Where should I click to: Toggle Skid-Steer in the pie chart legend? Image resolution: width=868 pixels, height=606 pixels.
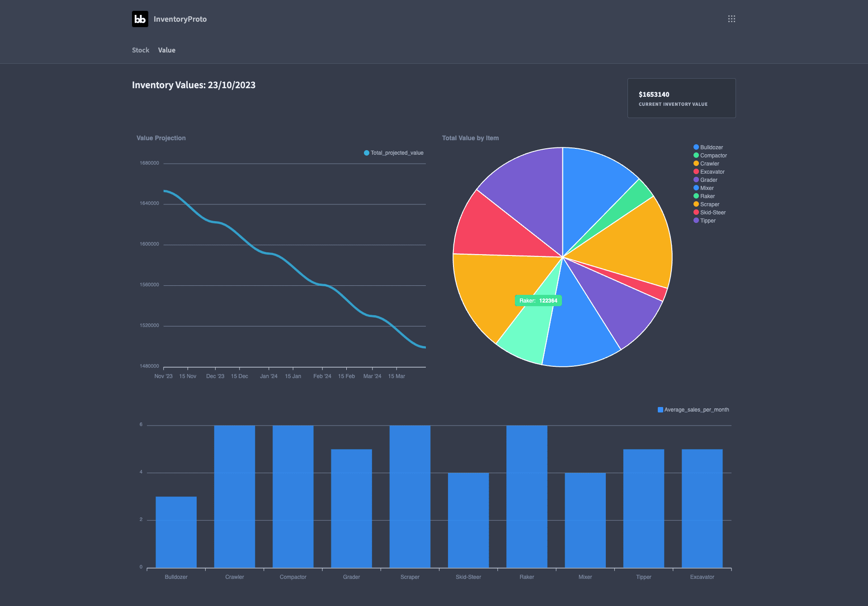[709, 213]
